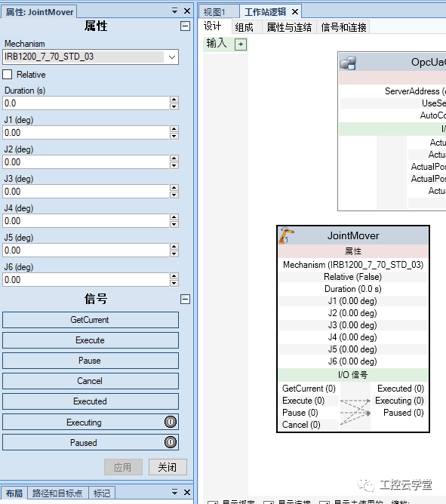Decrease J5 angle with down arrow
The height and width of the screenshot is (504, 446).
(x=174, y=254)
